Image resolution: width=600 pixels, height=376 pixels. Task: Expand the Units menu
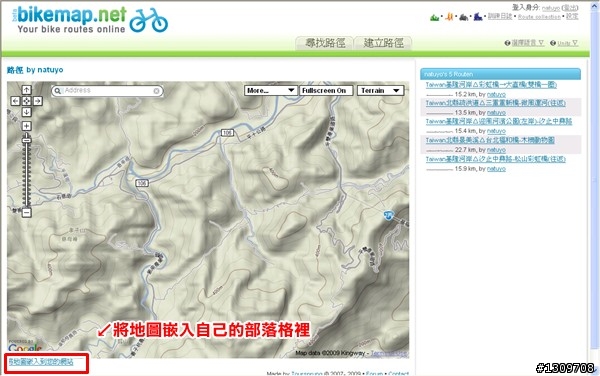coord(567,43)
